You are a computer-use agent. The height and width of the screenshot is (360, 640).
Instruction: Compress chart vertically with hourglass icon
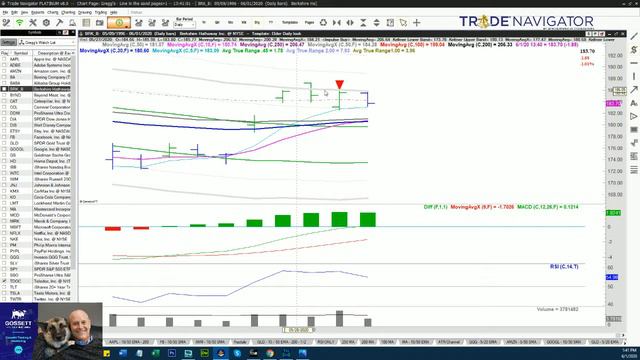pyautogui.click(x=363, y=23)
